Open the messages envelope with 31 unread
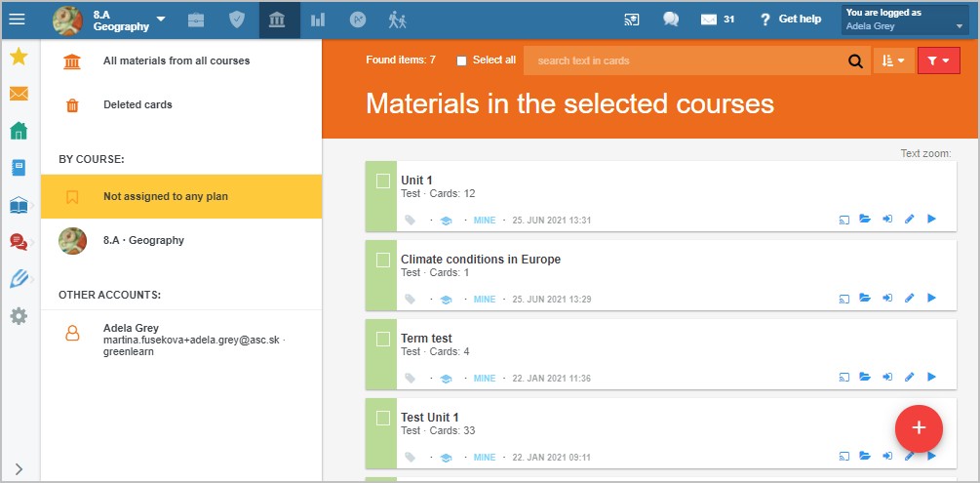 click(x=717, y=20)
